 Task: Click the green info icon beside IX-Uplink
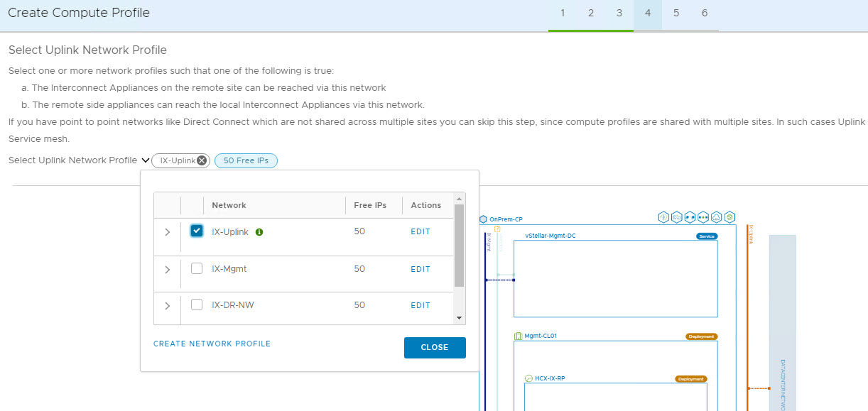pyautogui.click(x=259, y=232)
